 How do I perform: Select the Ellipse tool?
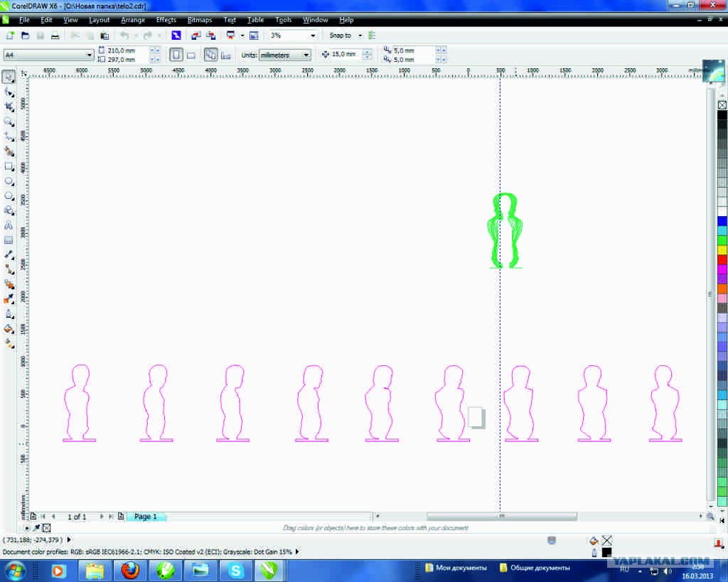point(9,181)
